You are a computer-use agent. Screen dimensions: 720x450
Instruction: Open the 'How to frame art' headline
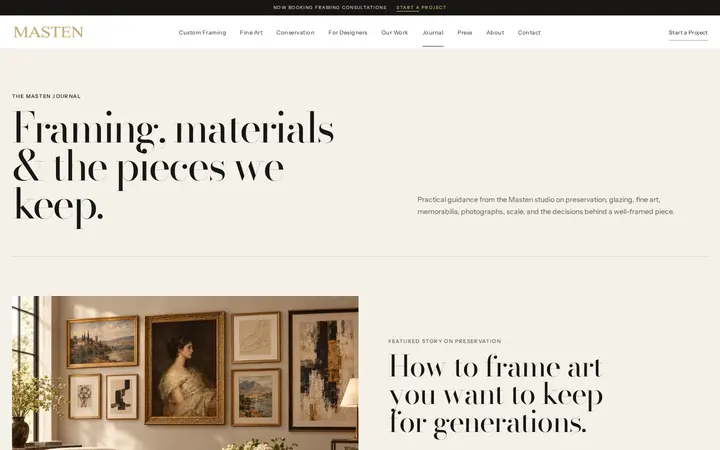click(x=496, y=394)
